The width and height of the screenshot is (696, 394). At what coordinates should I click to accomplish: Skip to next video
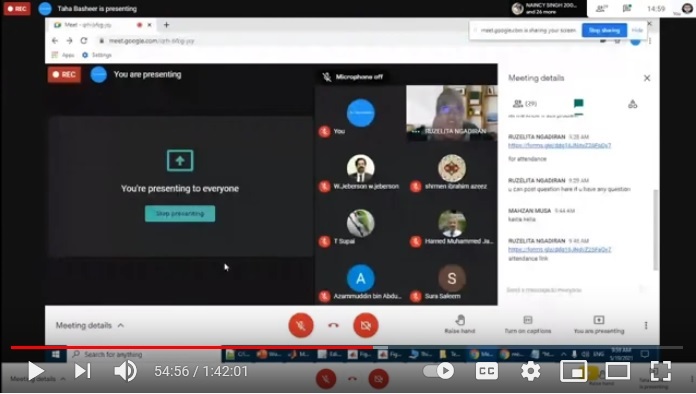[x=83, y=371]
